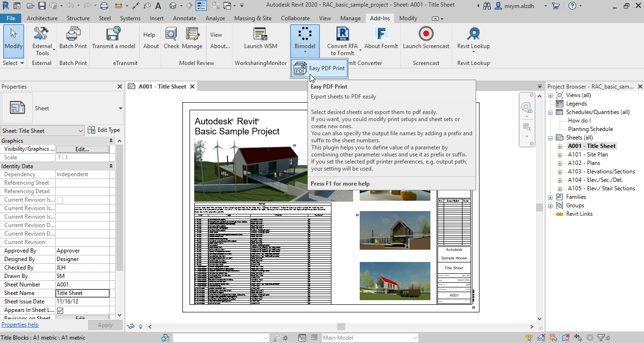Switch to the Annotate ribbon tab

(x=184, y=18)
